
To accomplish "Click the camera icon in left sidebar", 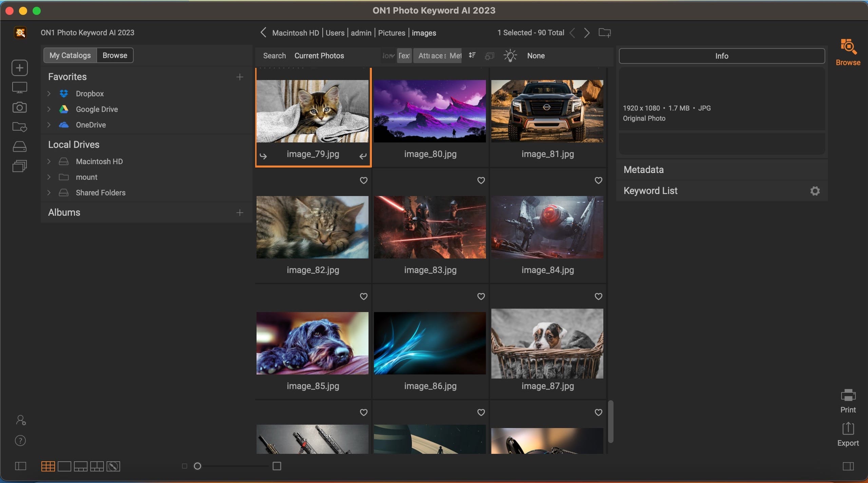I will click(x=20, y=107).
